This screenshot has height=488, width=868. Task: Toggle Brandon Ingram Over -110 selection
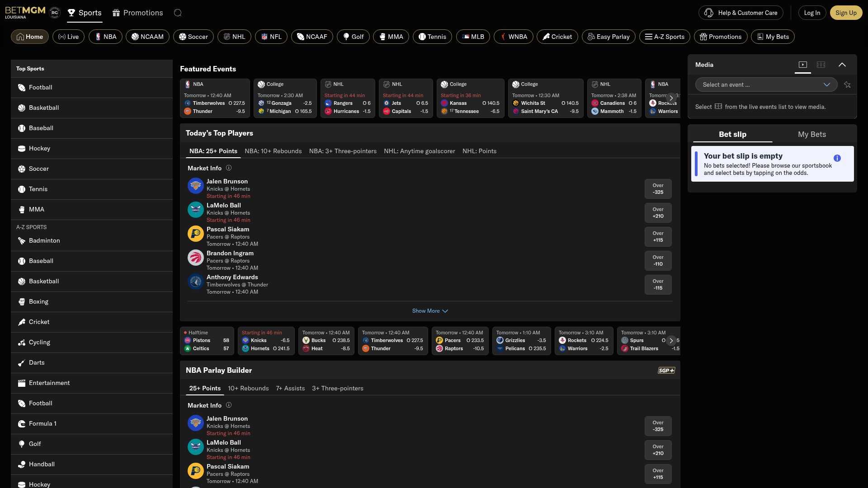[658, 261]
